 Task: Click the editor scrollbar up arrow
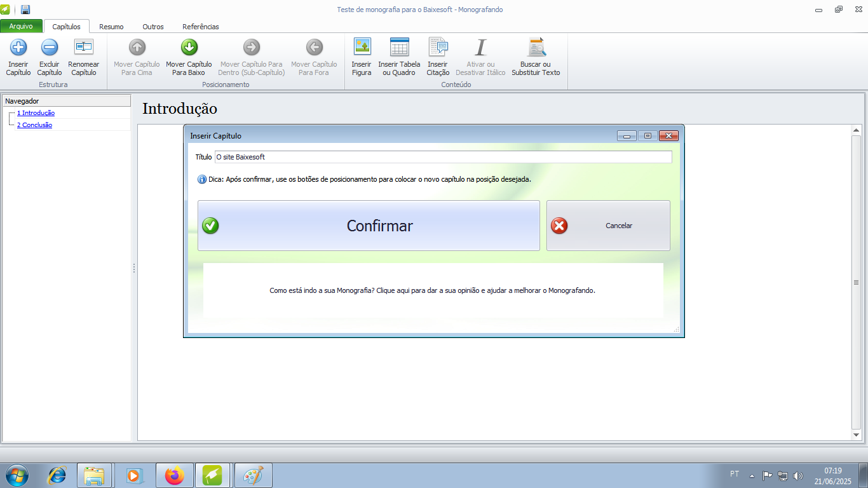point(856,130)
